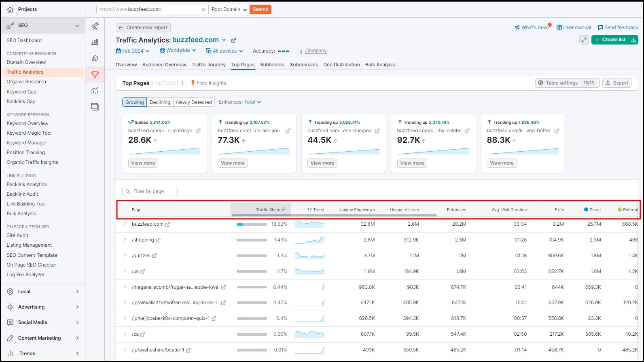This screenshot has width=644, height=362.
Task: Collapse the SEO sidebar section
Action: [77, 25]
